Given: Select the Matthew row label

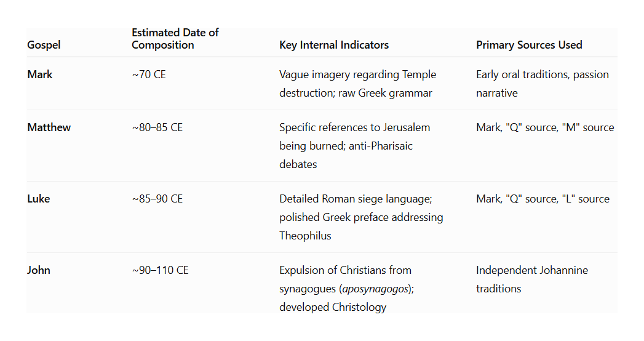Looking at the screenshot, I should [49, 127].
